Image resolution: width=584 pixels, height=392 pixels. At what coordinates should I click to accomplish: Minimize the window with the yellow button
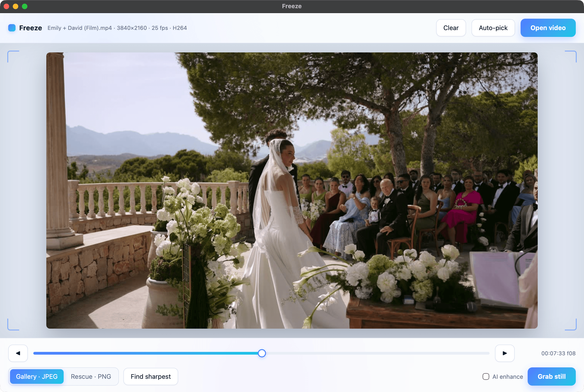[16, 6]
